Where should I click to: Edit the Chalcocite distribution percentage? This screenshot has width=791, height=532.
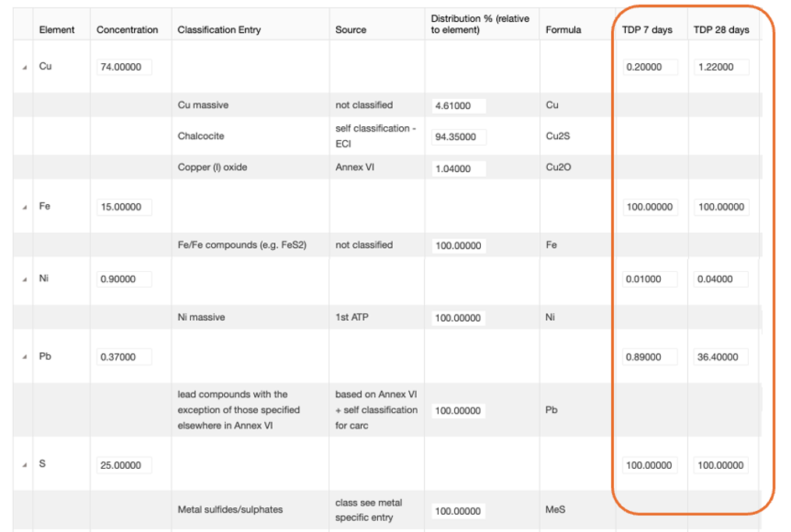pos(458,137)
